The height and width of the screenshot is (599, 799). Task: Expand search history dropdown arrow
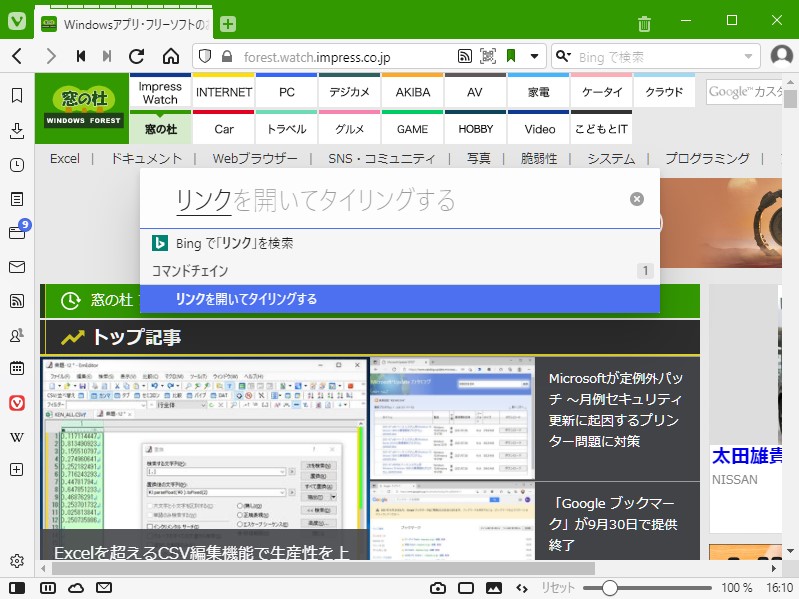point(748,56)
